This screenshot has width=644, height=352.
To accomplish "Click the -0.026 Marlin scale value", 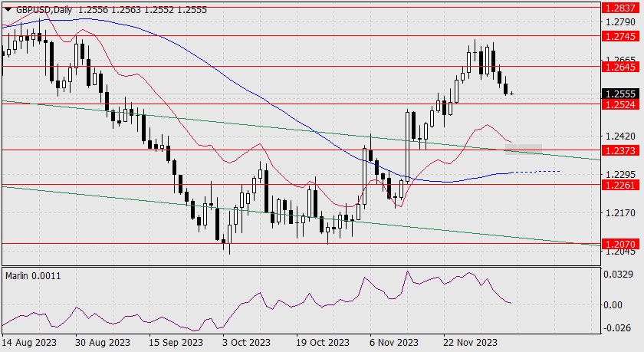I will click(616, 327).
